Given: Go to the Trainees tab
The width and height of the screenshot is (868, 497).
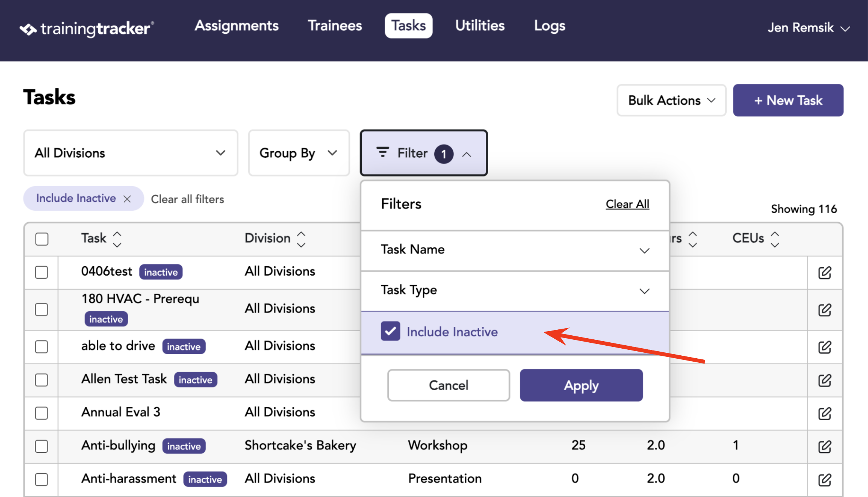Looking at the screenshot, I should click(335, 26).
